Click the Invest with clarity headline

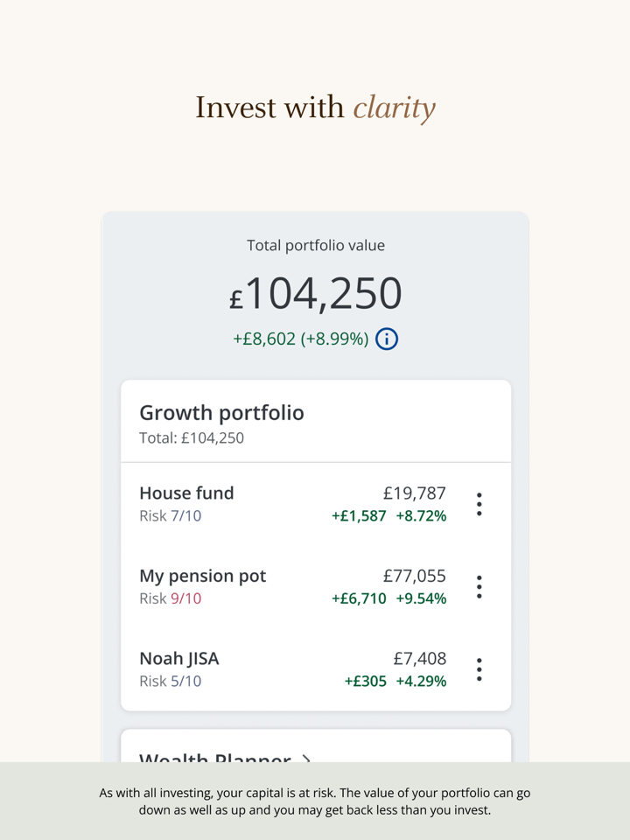point(315,108)
